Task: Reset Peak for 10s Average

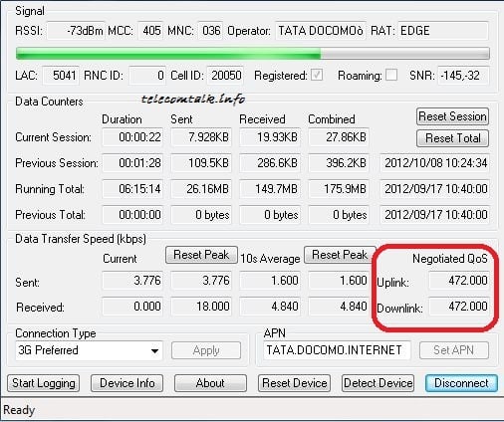Action: [x=340, y=255]
